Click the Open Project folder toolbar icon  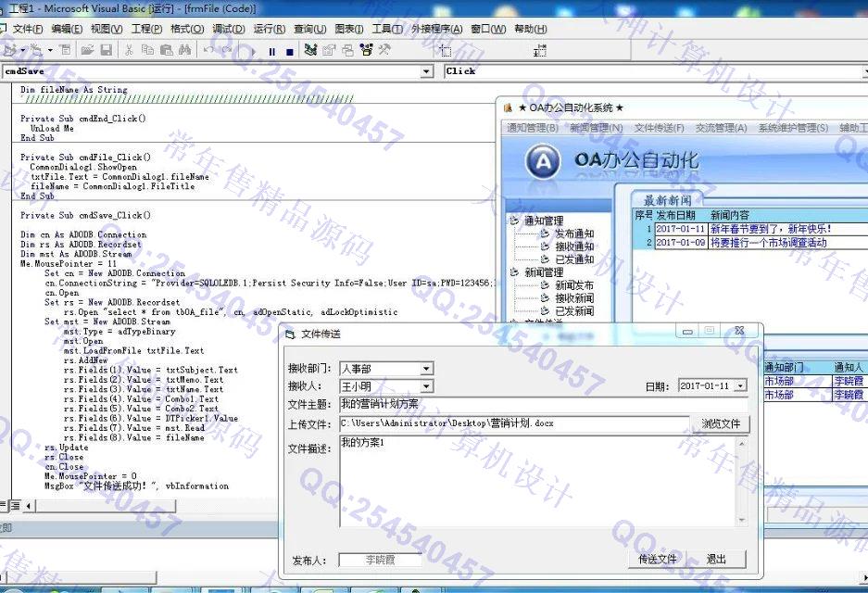pos(87,50)
